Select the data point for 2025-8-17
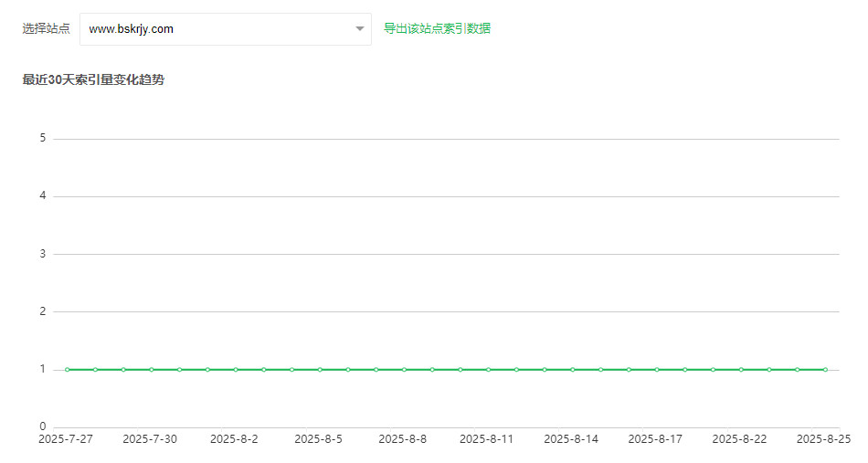 (656, 370)
